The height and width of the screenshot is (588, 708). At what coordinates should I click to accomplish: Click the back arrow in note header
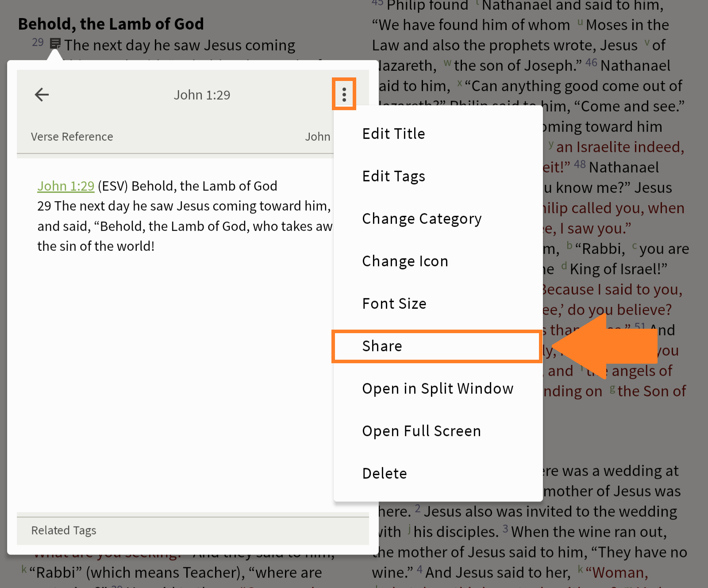[x=42, y=95]
